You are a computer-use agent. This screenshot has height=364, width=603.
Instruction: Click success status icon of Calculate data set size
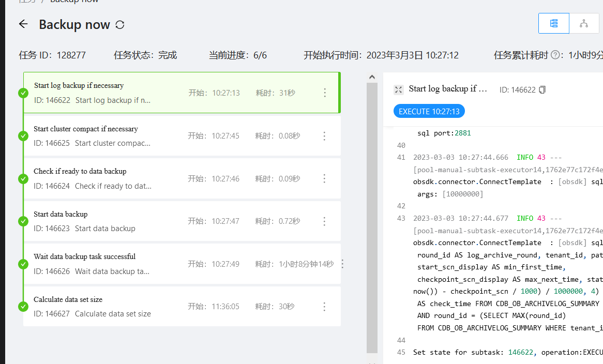tap(23, 306)
